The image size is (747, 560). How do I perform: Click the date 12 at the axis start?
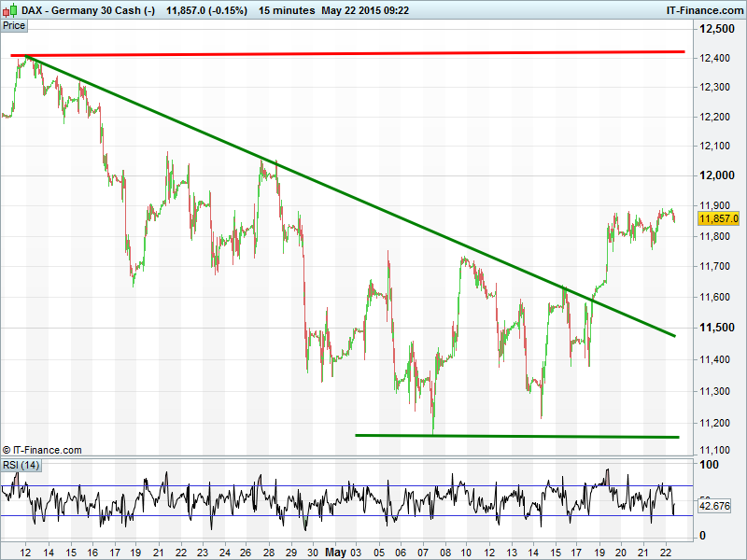click(x=24, y=553)
